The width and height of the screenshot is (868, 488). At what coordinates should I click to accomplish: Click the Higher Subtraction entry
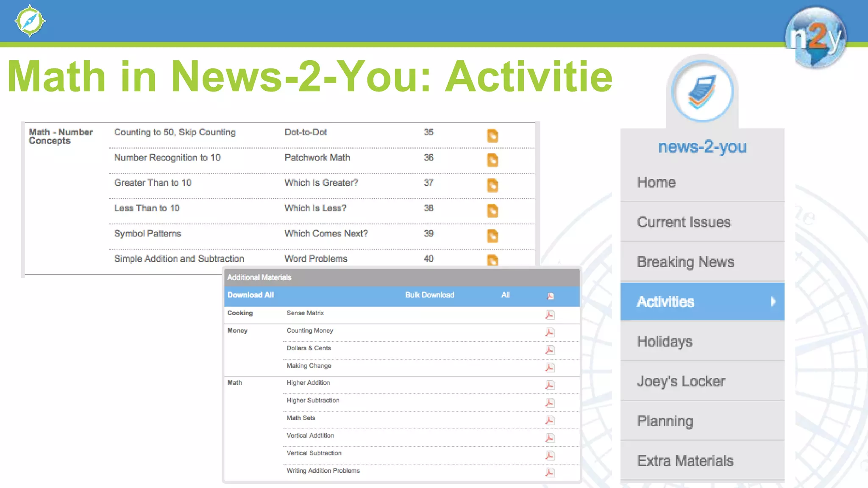coord(313,400)
